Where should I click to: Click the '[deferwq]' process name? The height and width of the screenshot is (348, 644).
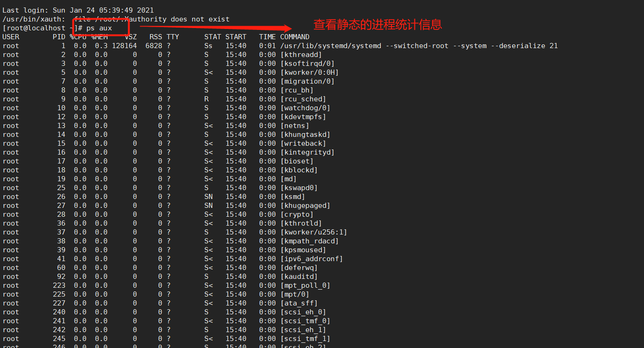click(299, 268)
